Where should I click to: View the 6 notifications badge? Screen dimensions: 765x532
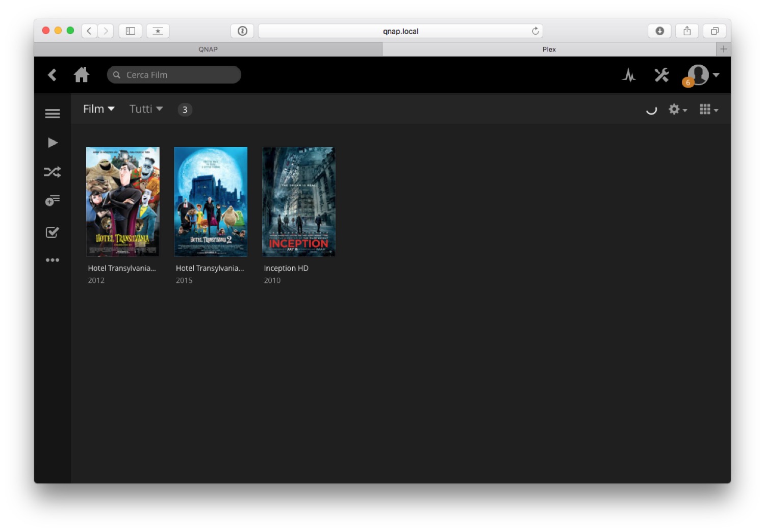[x=688, y=82]
